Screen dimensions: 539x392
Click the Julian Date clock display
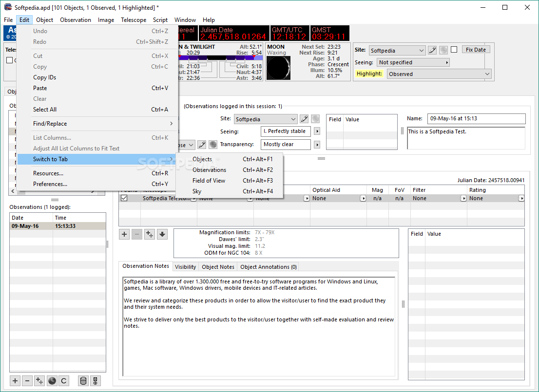pos(234,33)
